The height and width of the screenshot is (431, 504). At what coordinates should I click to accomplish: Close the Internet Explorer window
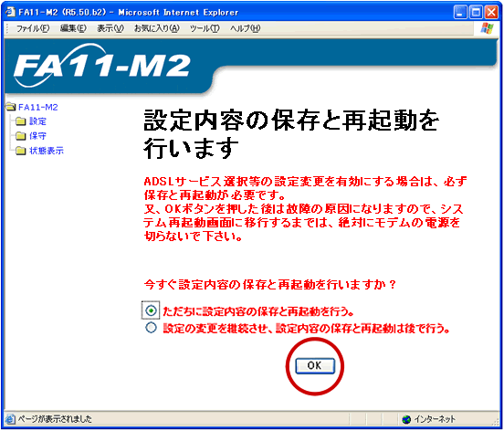click(491, 13)
